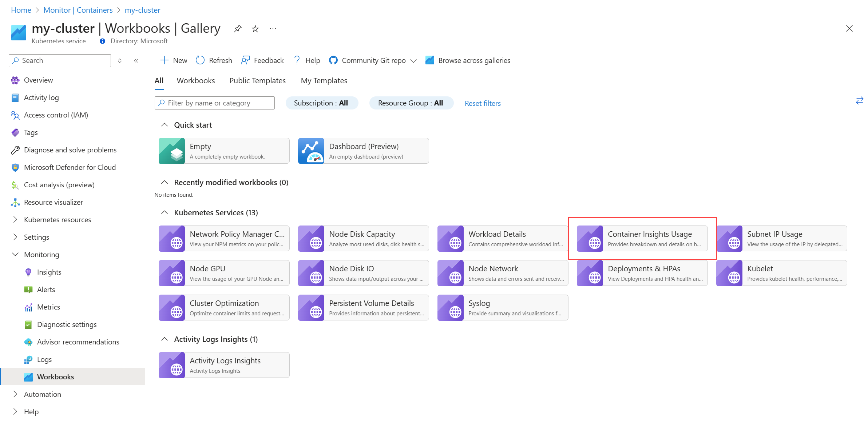This screenshot has height=423, width=868.
Task: Collapse the Kubernetes Services section
Action: tap(165, 212)
